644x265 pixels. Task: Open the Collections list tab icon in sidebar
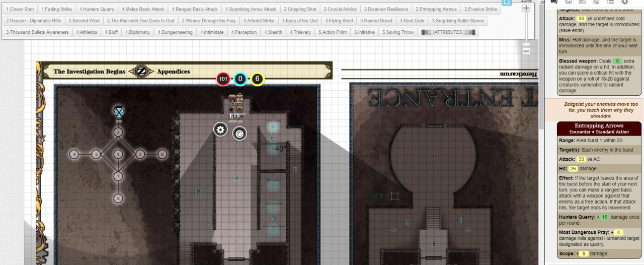coord(610,2)
